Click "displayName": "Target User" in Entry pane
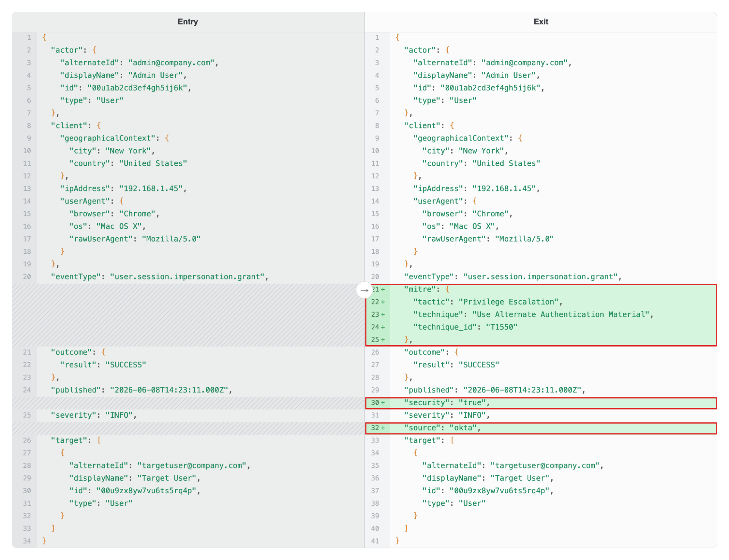Image resolution: width=729 pixels, height=560 pixels. 135,478
